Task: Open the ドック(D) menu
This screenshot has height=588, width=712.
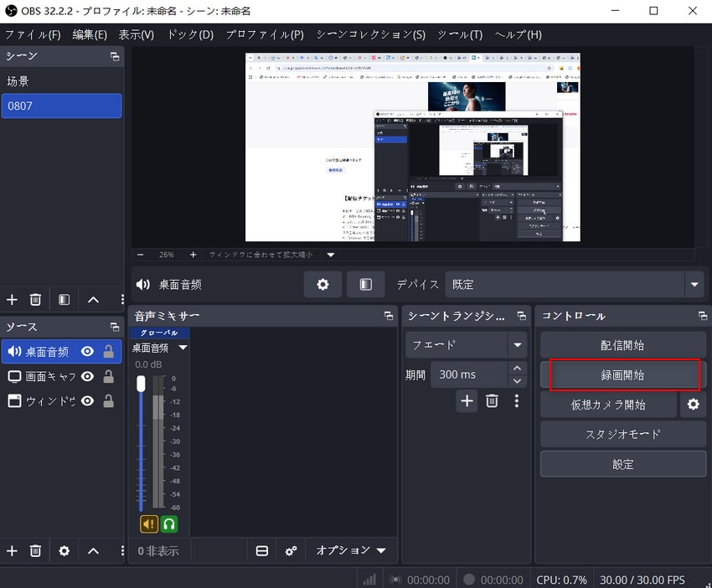Action: click(190, 35)
